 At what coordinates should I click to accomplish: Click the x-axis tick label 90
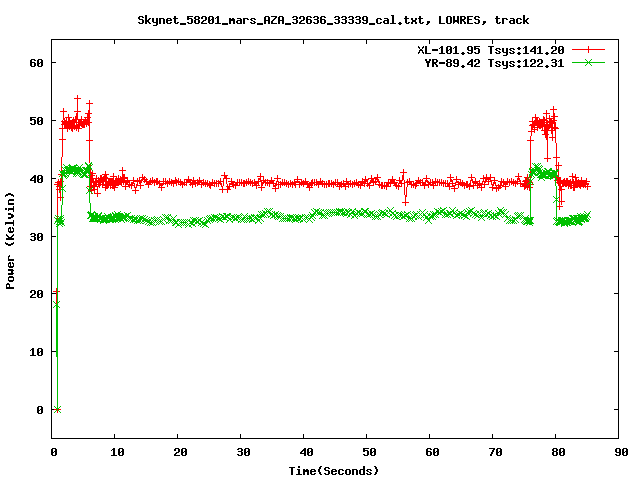point(621,452)
